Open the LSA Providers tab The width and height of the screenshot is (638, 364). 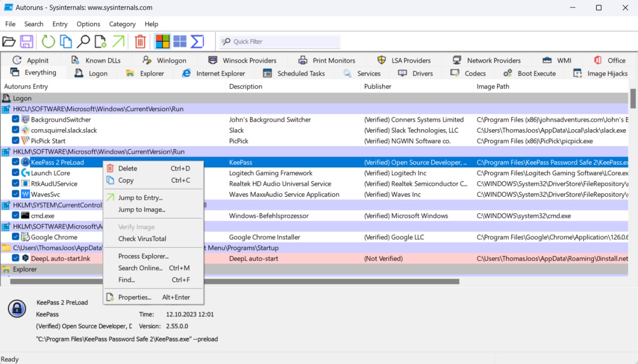pyautogui.click(x=404, y=61)
